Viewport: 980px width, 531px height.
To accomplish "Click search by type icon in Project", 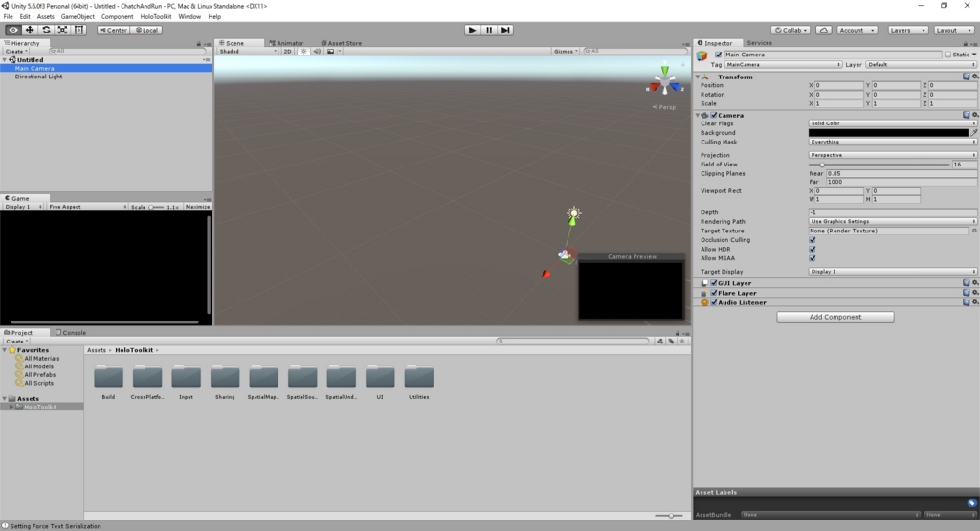I will coord(660,342).
